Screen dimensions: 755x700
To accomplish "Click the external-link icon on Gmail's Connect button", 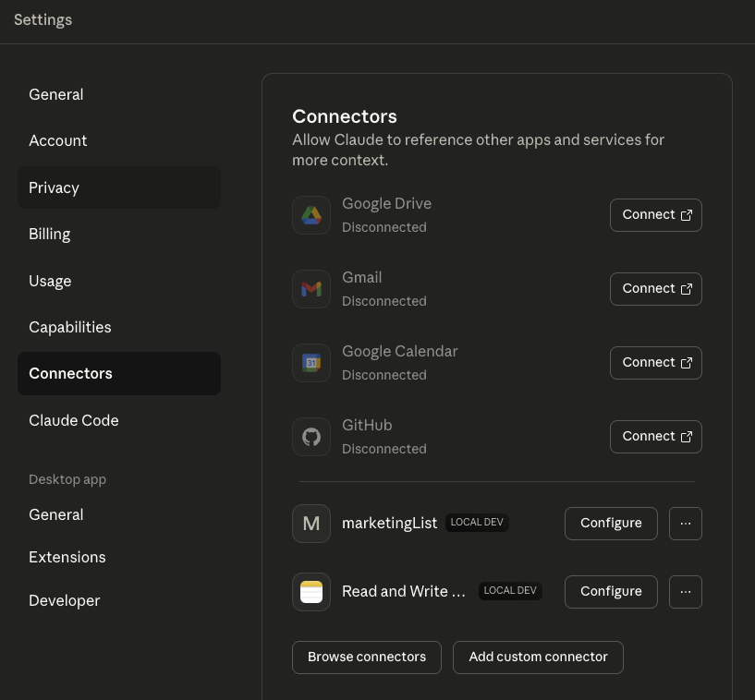I will tap(687, 288).
